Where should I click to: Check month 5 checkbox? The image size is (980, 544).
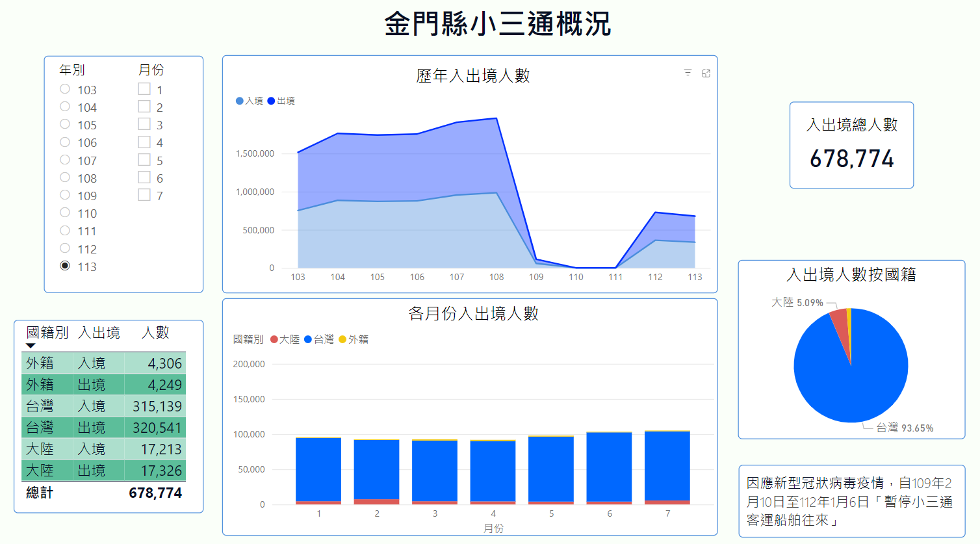(144, 159)
